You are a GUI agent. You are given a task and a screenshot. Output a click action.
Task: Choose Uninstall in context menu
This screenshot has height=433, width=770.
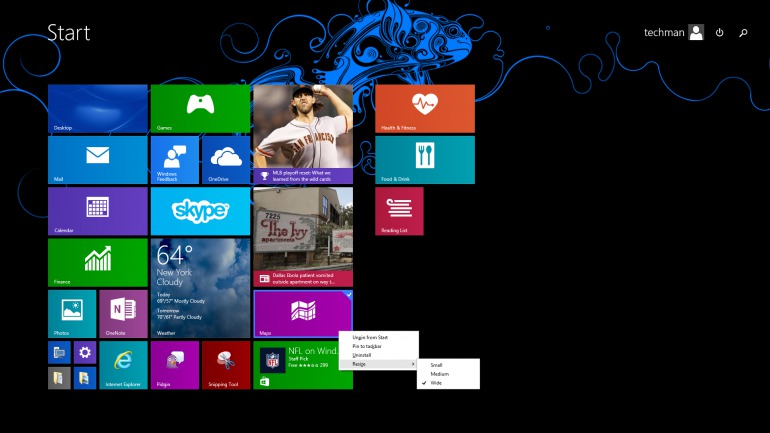coord(379,355)
